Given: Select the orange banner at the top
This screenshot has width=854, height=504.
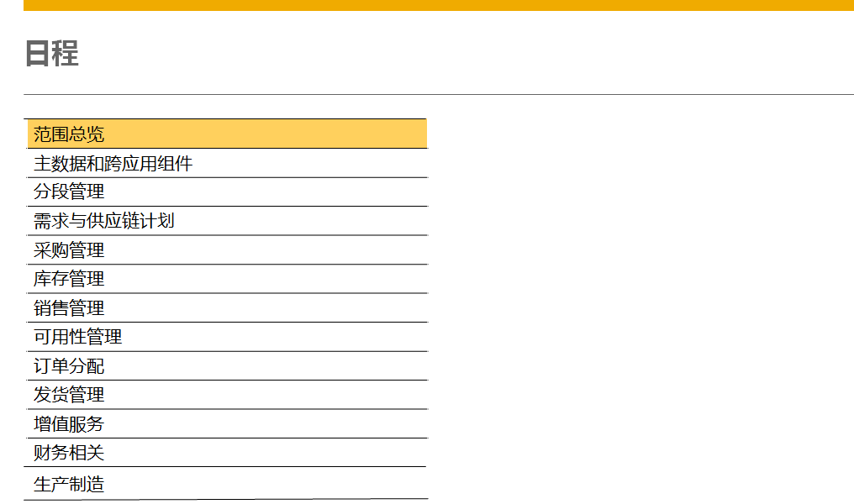Looking at the screenshot, I should click(439, 5).
